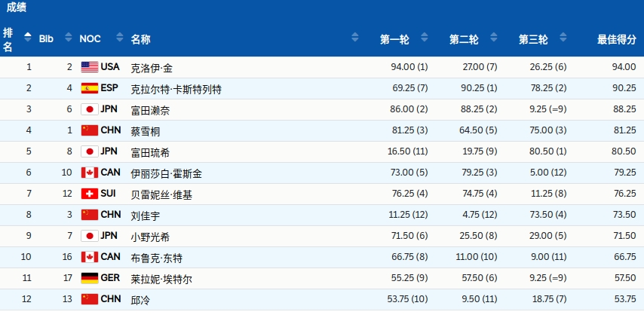The image size is (644, 318).
Task: Click Spain flag in second row
Action: (x=90, y=88)
